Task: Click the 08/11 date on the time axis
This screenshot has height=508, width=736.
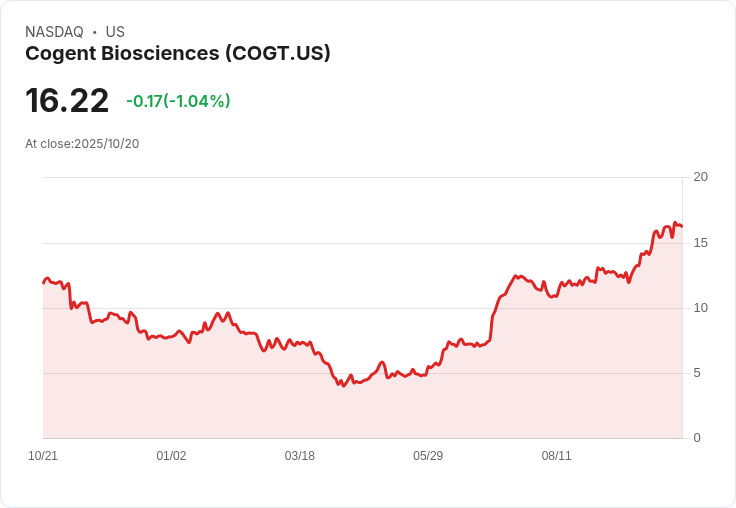Action: click(x=556, y=456)
